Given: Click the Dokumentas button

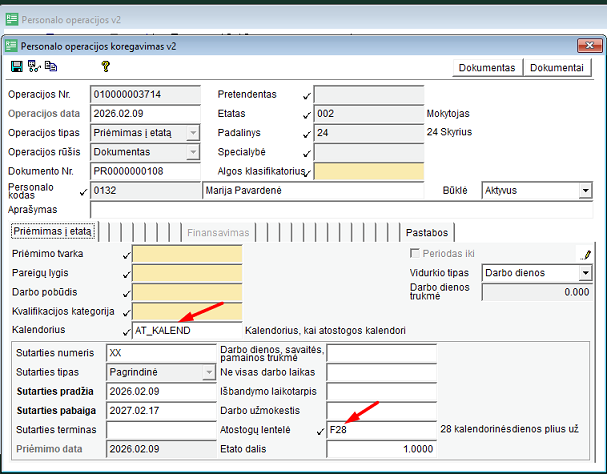Looking at the screenshot, I should 487,68.
